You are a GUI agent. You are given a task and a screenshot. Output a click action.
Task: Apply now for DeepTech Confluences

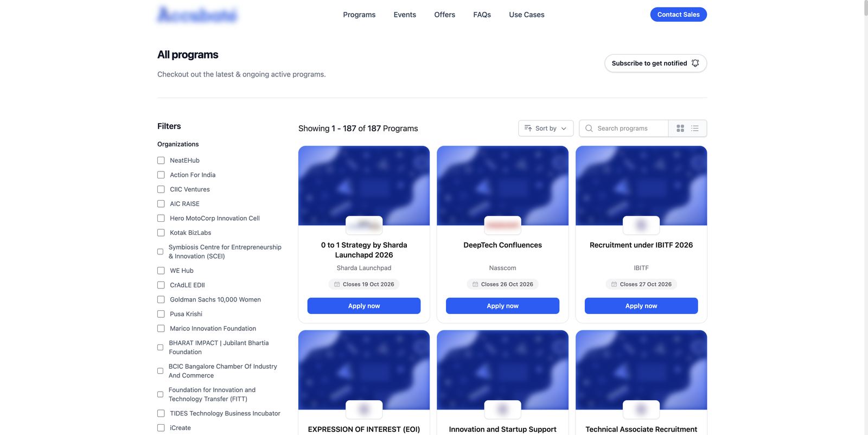(503, 306)
